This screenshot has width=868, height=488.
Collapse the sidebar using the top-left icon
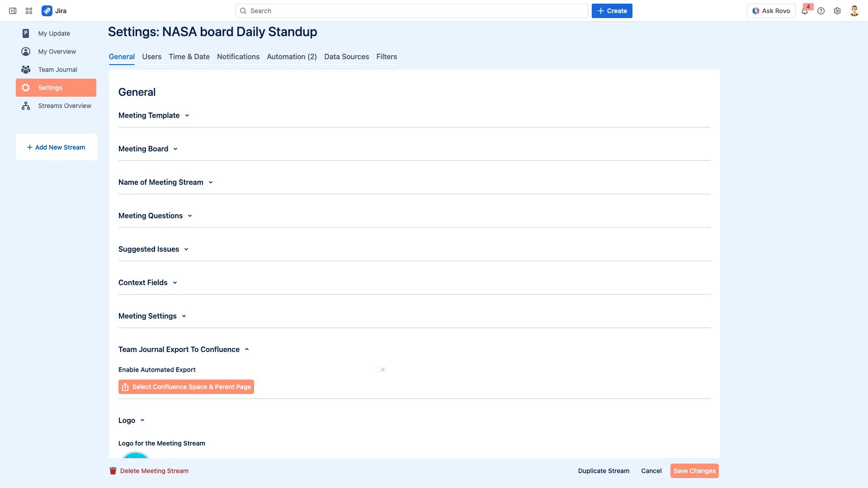click(12, 10)
